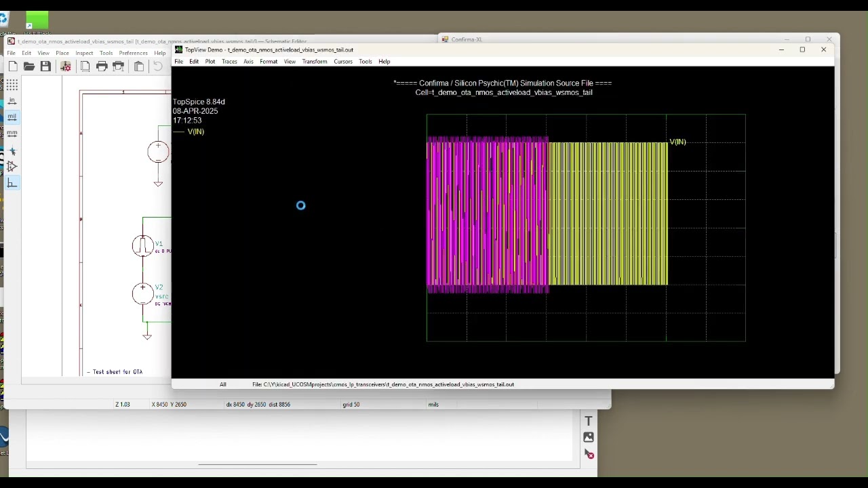Screen dimensions: 868x488
Task: Click Save floppy icon in Schematic Editor
Action: (x=45, y=66)
